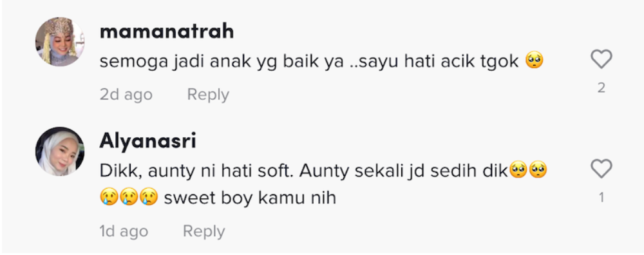Reply to Alyanasri's comment
The width and height of the screenshot is (644, 255).
(204, 231)
